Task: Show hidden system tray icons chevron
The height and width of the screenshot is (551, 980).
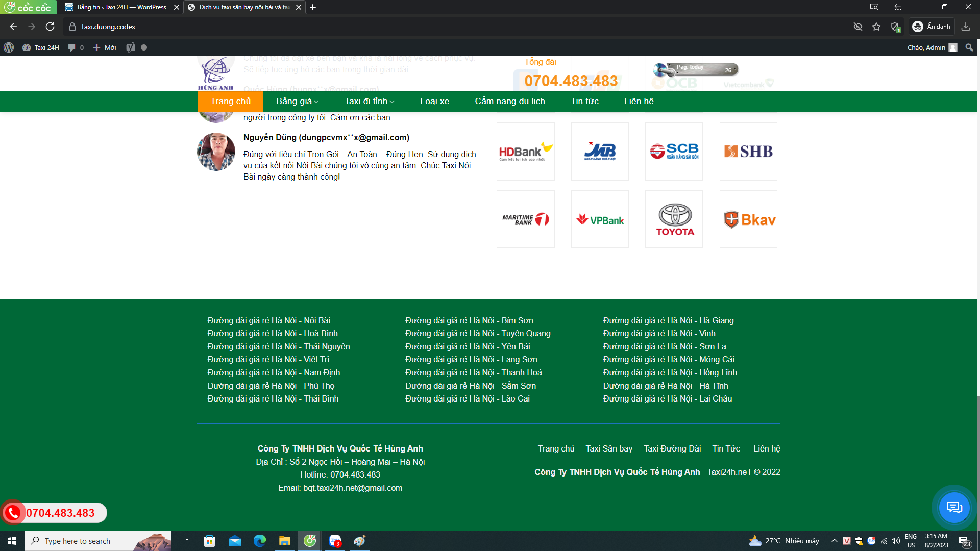Action: [834, 541]
